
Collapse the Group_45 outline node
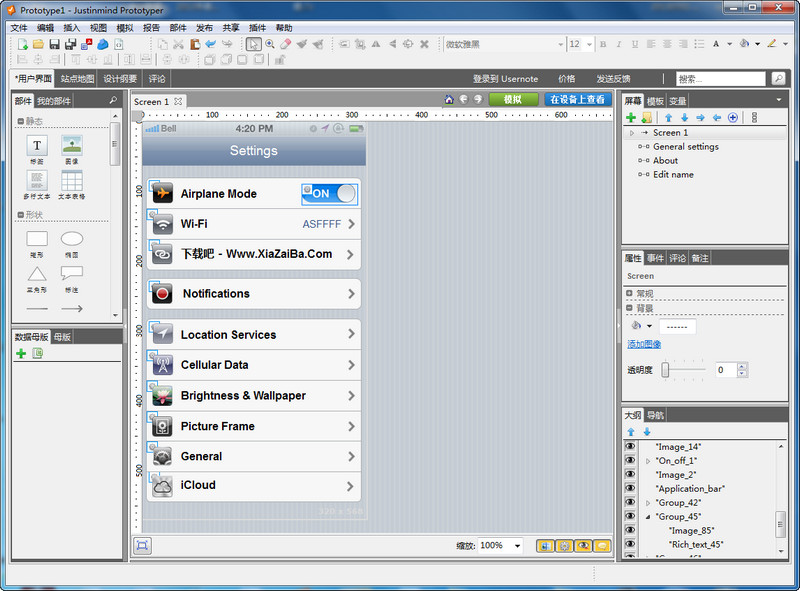coord(648,517)
